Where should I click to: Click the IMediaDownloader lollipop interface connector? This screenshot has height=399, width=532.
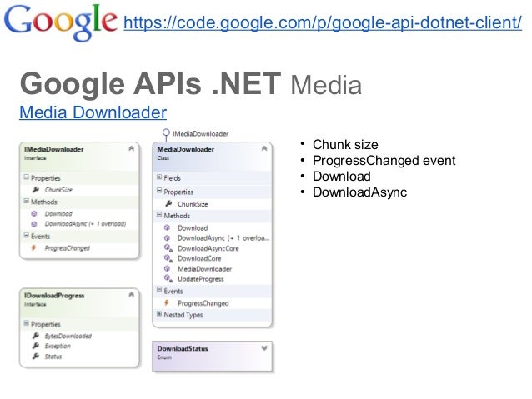click(x=166, y=133)
